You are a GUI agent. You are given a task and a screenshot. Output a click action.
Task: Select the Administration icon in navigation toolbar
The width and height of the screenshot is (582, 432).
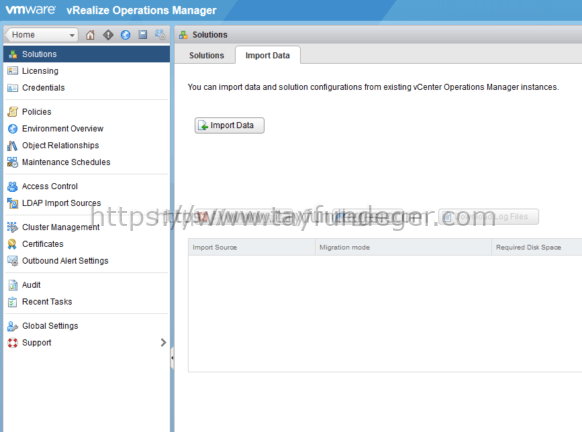point(160,35)
